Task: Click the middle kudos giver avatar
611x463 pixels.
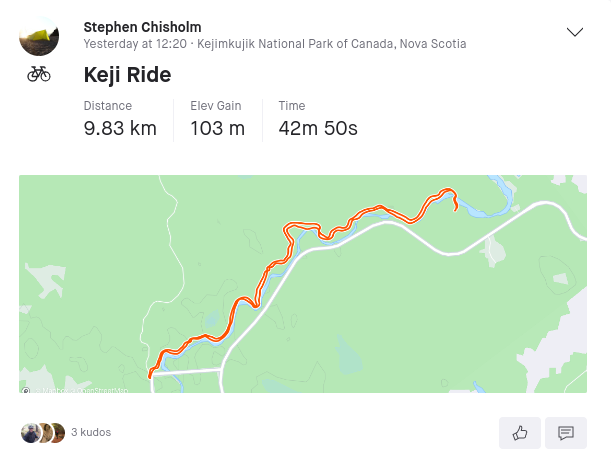Action: (x=43, y=433)
